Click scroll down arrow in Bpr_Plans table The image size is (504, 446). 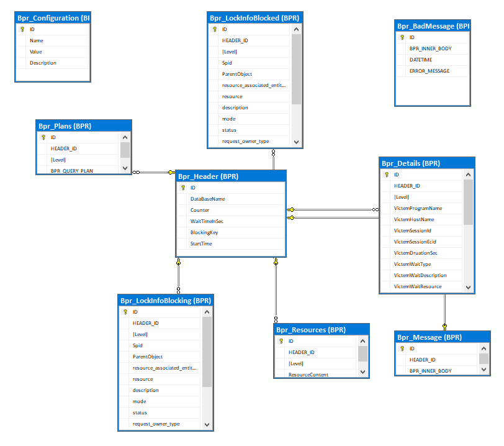(125, 168)
